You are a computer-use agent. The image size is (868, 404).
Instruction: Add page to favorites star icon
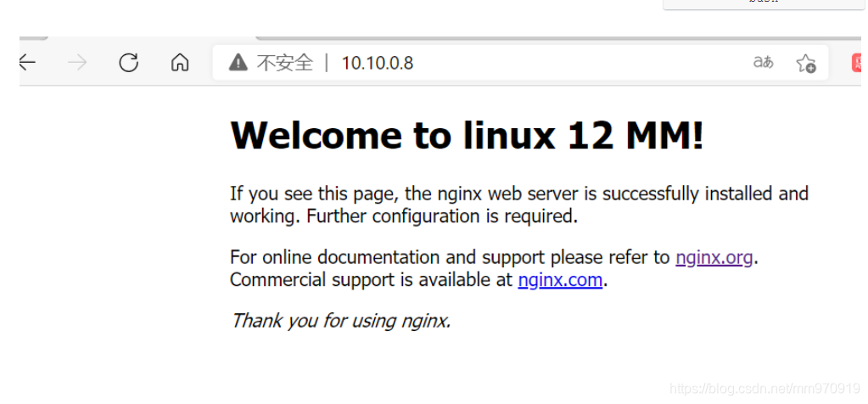click(x=806, y=63)
